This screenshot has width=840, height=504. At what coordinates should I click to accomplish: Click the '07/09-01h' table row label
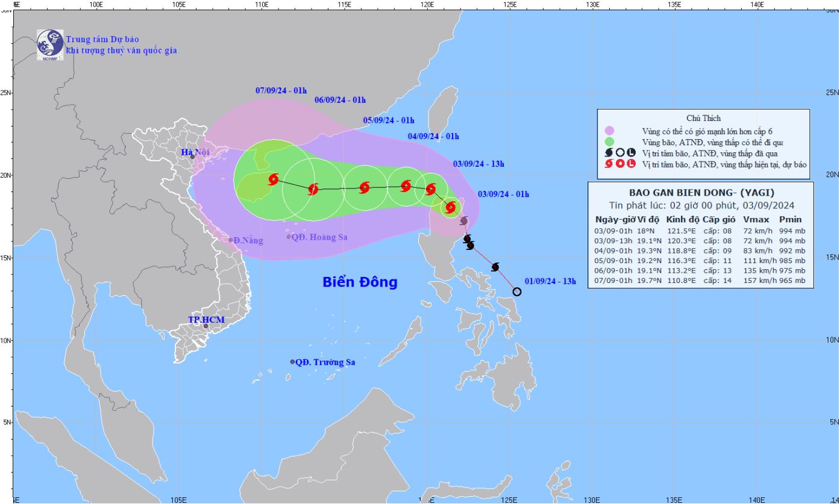pos(613,281)
